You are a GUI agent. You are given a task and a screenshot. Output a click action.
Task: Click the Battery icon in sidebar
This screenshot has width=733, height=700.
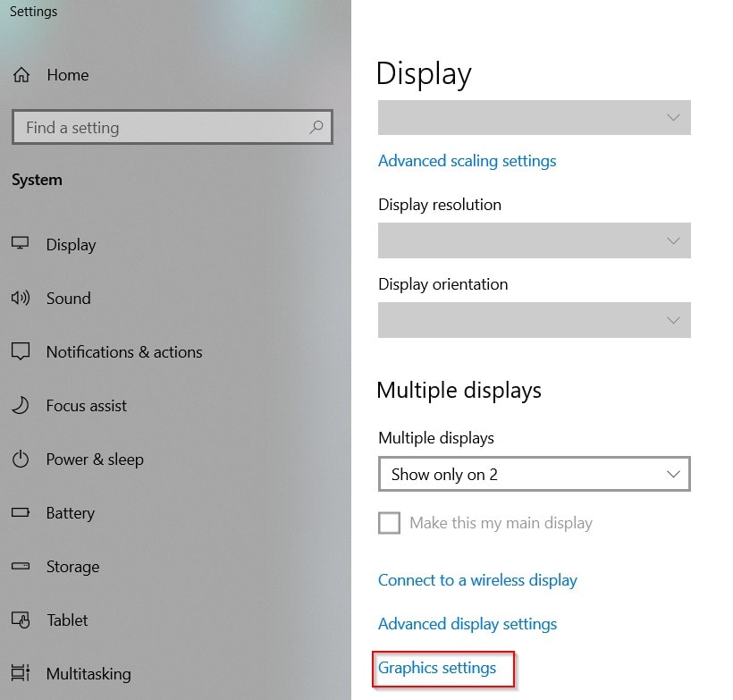click(x=21, y=512)
